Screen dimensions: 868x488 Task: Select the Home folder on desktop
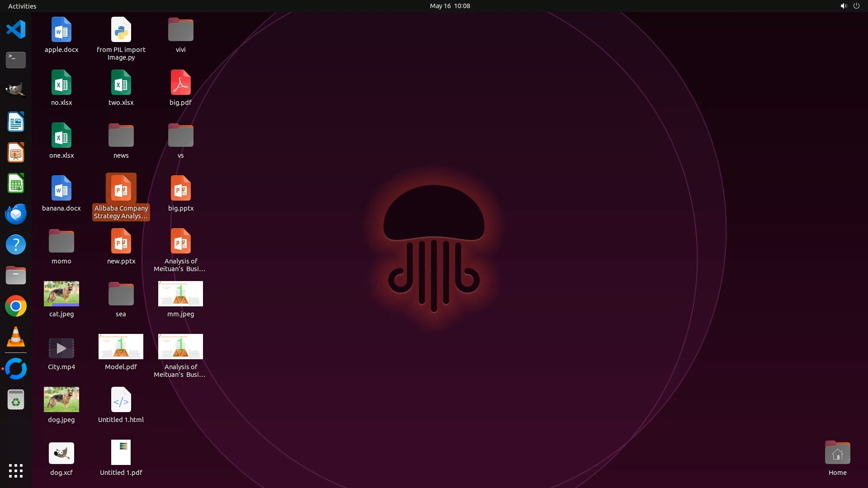[x=837, y=453]
